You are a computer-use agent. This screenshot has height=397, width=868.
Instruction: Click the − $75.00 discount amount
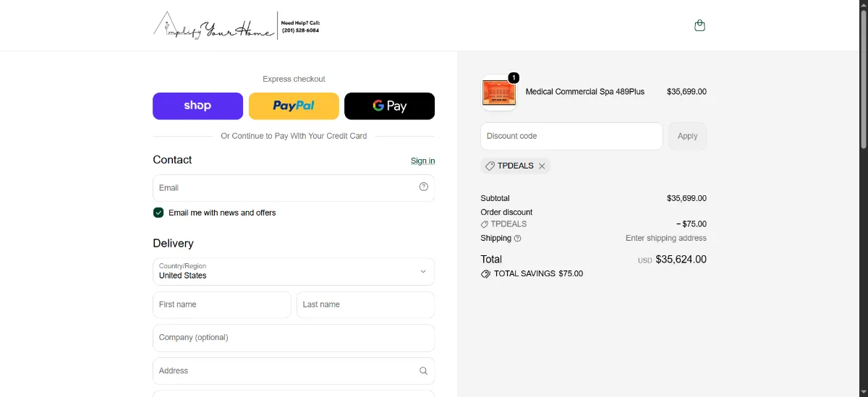point(691,224)
